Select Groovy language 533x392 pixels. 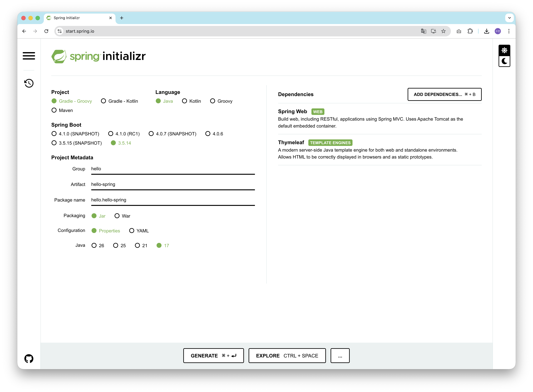coord(221,101)
